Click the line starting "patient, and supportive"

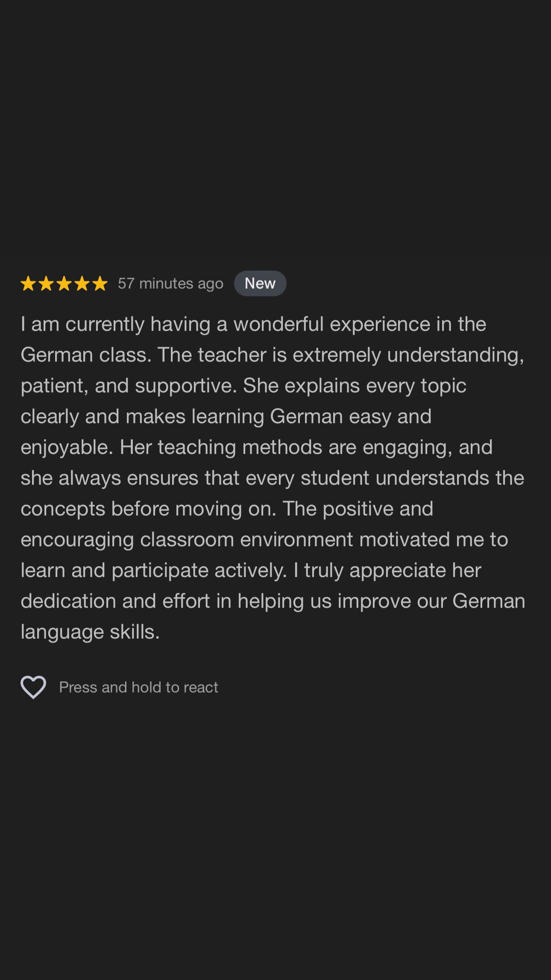coord(243,386)
